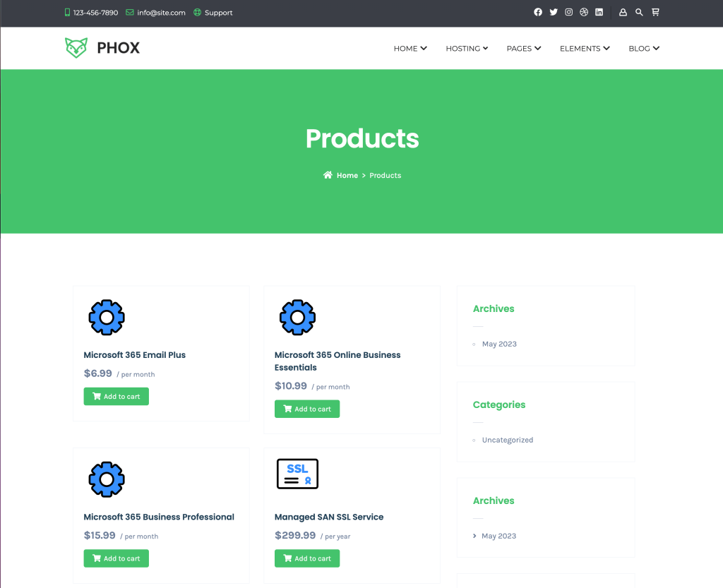
Task: Open the Dribbble profile icon
Action: [584, 12]
